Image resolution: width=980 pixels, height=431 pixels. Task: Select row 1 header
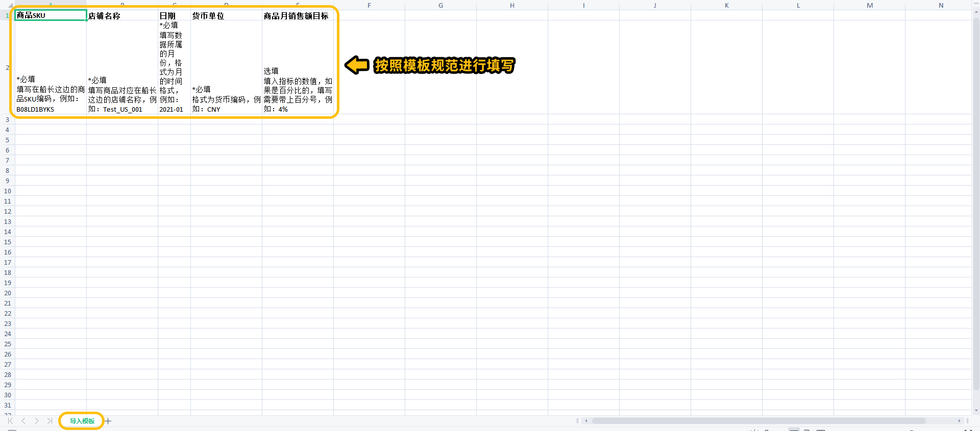click(x=7, y=15)
